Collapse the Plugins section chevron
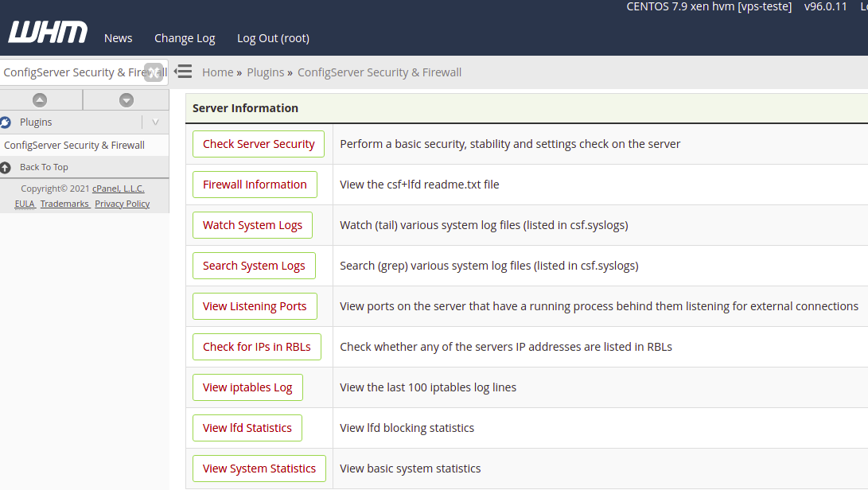The height and width of the screenshot is (490, 868). pyautogui.click(x=156, y=122)
